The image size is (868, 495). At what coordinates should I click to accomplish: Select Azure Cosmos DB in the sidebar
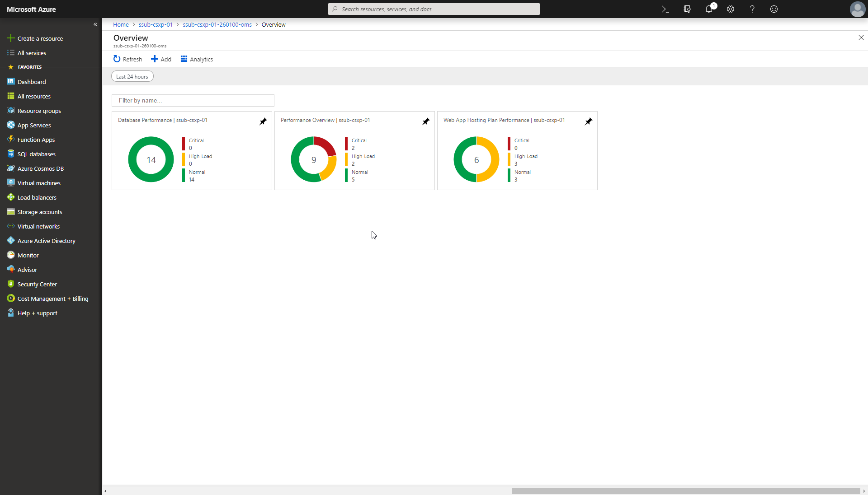tap(40, 168)
